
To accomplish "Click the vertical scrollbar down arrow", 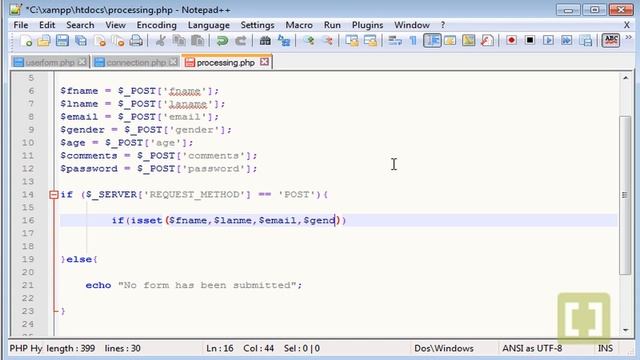I will coord(625,330).
